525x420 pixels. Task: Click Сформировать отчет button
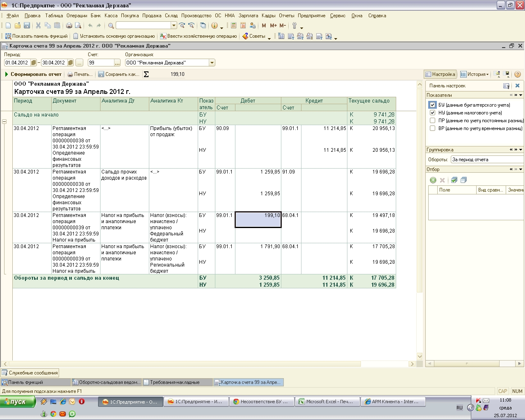[33, 74]
